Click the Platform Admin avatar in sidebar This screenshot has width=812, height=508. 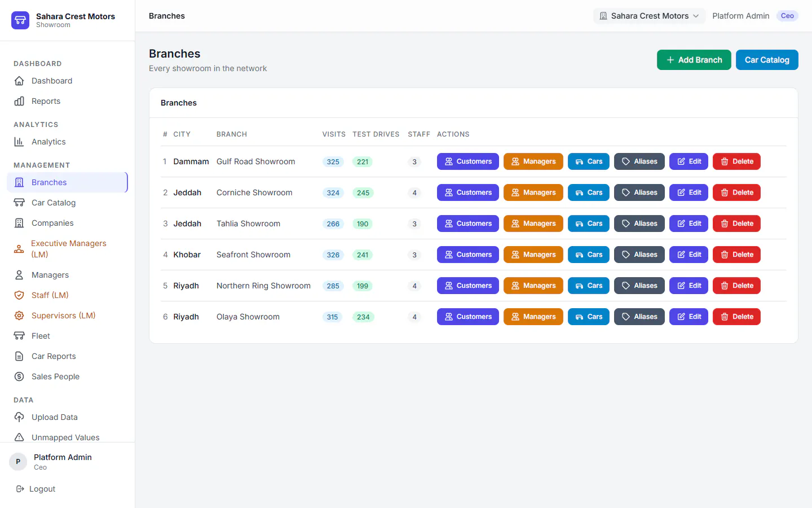(x=18, y=462)
